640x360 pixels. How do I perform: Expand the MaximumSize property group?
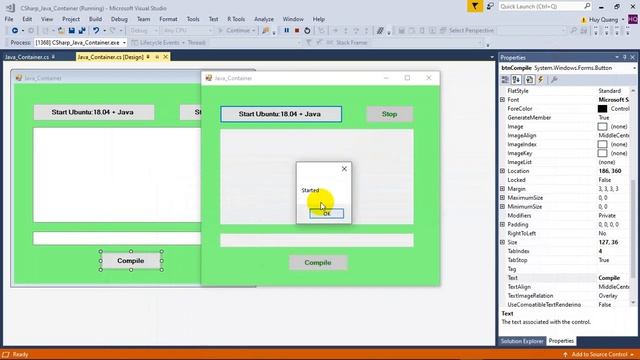(x=502, y=198)
